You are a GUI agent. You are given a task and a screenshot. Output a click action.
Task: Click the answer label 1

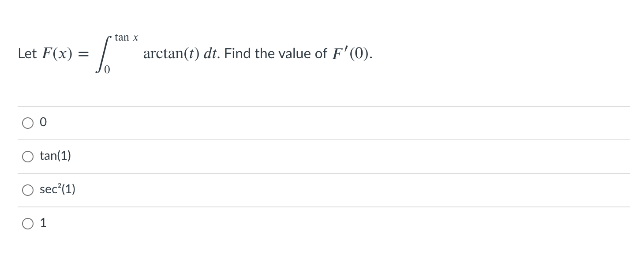tap(43, 223)
